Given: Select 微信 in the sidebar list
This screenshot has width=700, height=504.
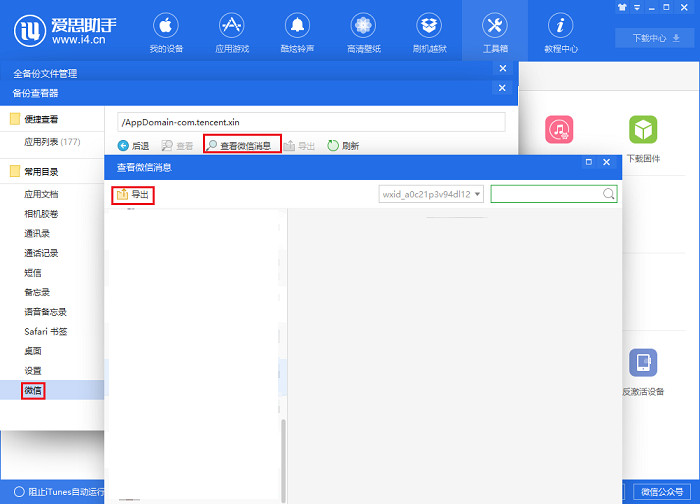Looking at the screenshot, I should coord(34,390).
